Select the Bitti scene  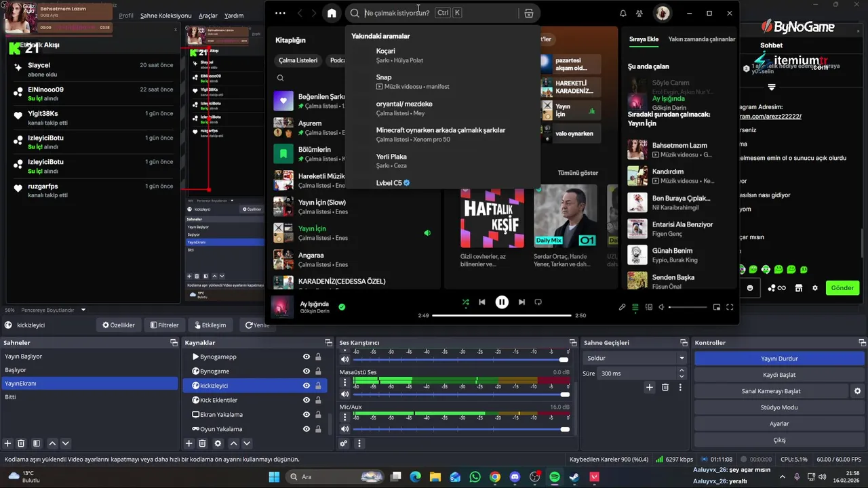[90, 397]
